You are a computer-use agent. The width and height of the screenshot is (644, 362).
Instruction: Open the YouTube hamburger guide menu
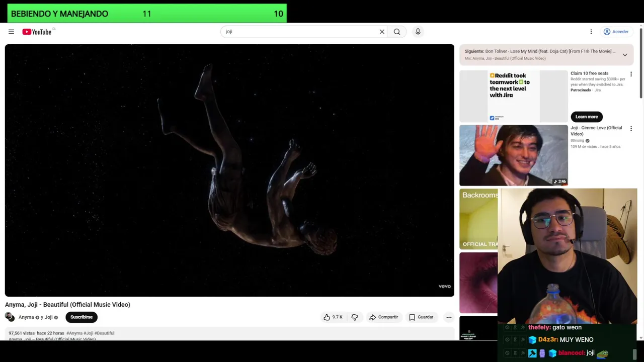(11, 32)
